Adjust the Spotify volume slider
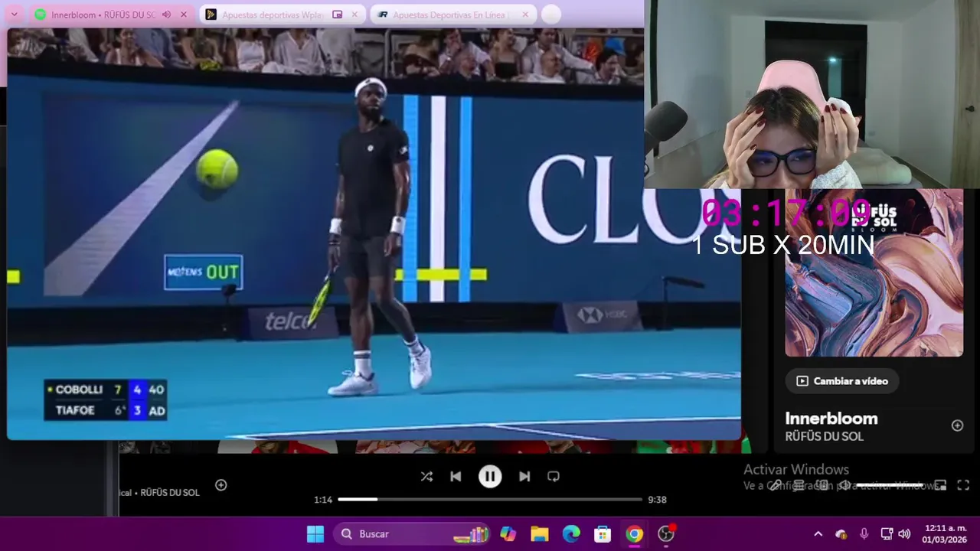980x551 pixels. (890, 485)
